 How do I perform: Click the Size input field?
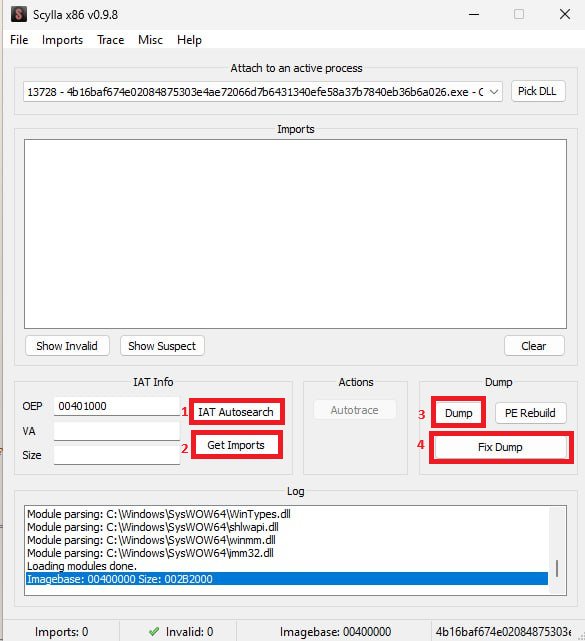pos(117,455)
